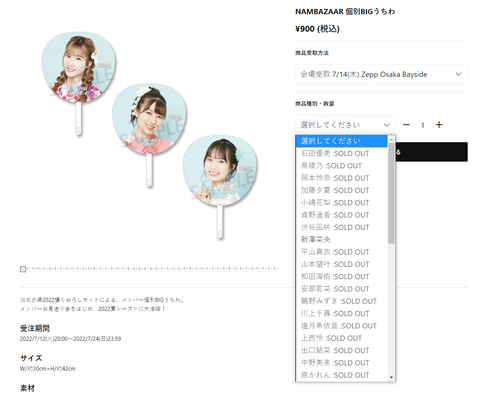
Task: Decrease quantity with the minus button
Action: [406, 125]
